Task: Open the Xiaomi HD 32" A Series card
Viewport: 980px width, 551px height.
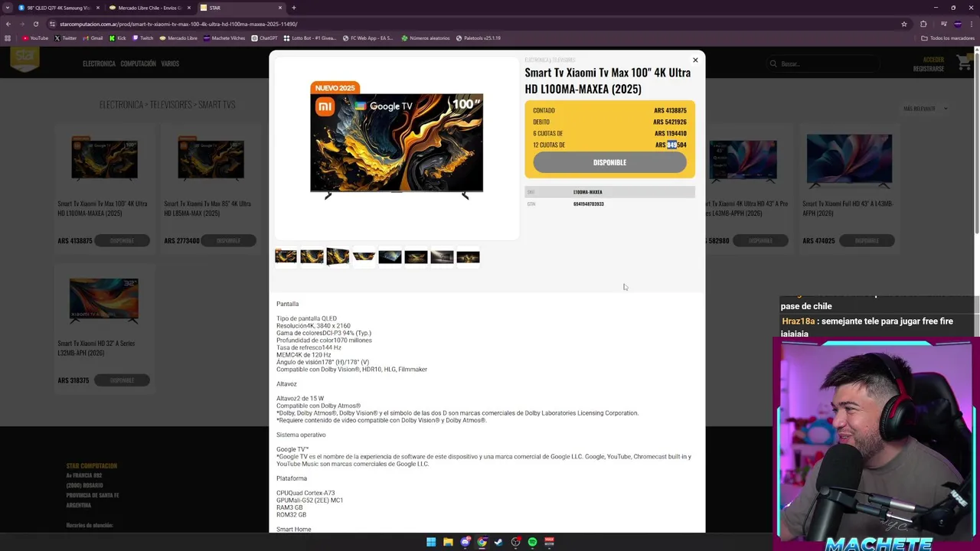Action: 104,329
